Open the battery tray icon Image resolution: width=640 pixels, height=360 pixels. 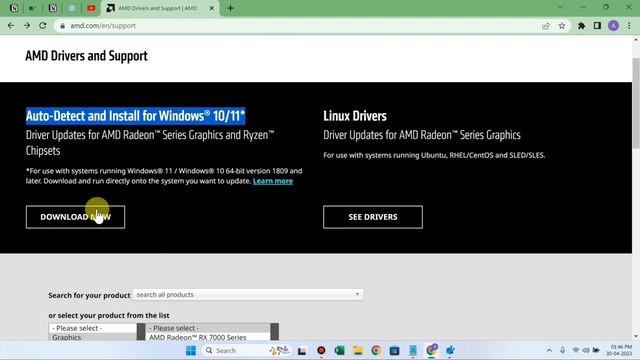[596, 350]
